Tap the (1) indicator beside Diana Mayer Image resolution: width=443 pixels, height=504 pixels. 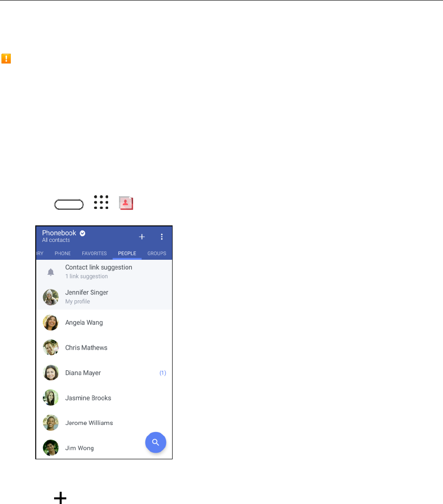pyautogui.click(x=163, y=373)
